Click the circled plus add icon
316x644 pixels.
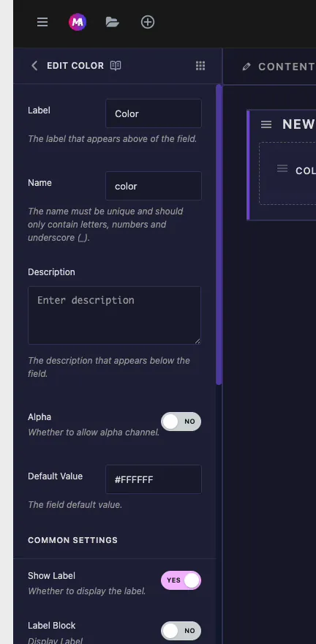pos(148,22)
